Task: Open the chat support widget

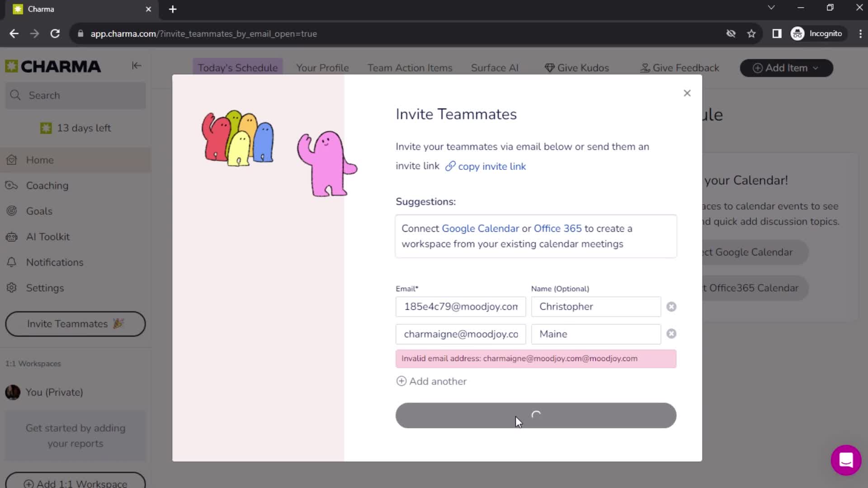Action: [846, 460]
